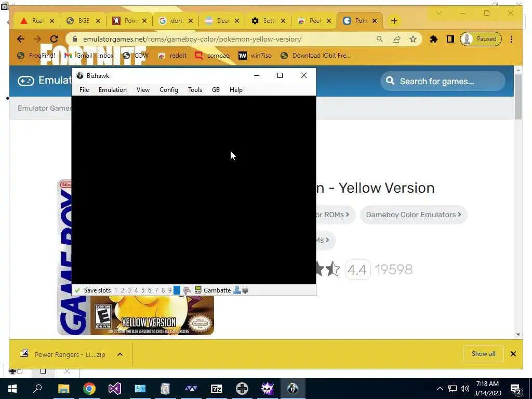532x399 pixels.
Task: Open the reddit bookmark
Action: 172,56
